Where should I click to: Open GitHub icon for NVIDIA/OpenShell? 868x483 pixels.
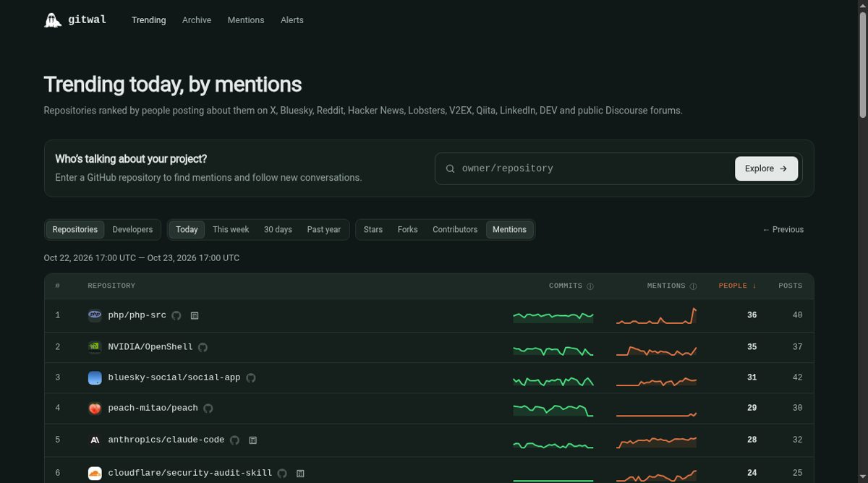point(203,347)
